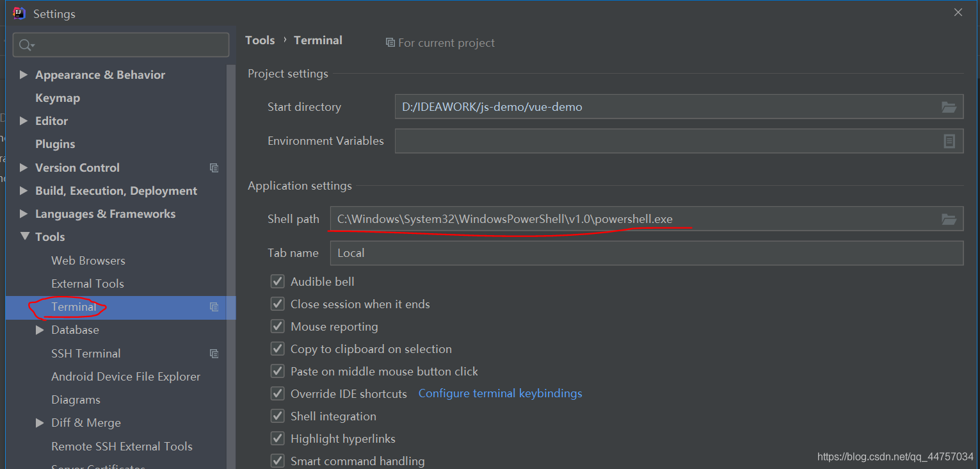Click project-level icon beside SSH Terminal

[x=214, y=354]
